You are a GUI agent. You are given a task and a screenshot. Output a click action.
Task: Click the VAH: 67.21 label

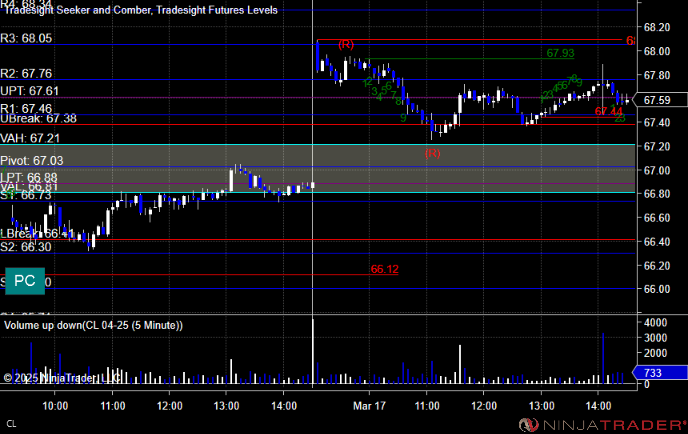coord(30,139)
